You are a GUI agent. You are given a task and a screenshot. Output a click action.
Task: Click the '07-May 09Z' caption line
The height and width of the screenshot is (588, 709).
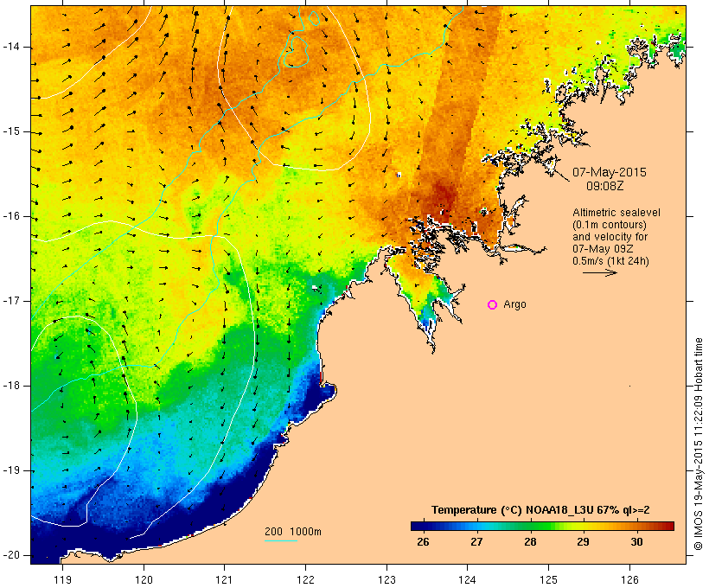[x=603, y=249]
